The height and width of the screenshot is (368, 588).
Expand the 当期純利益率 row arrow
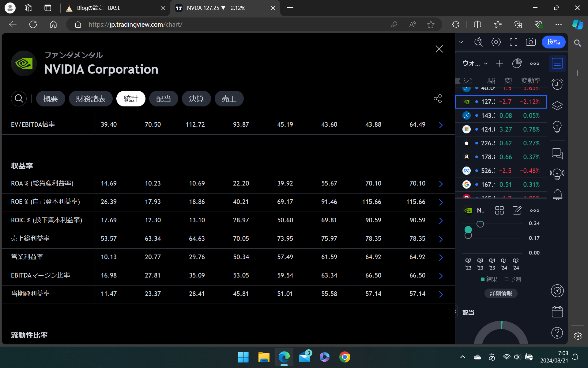pos(441,294)
